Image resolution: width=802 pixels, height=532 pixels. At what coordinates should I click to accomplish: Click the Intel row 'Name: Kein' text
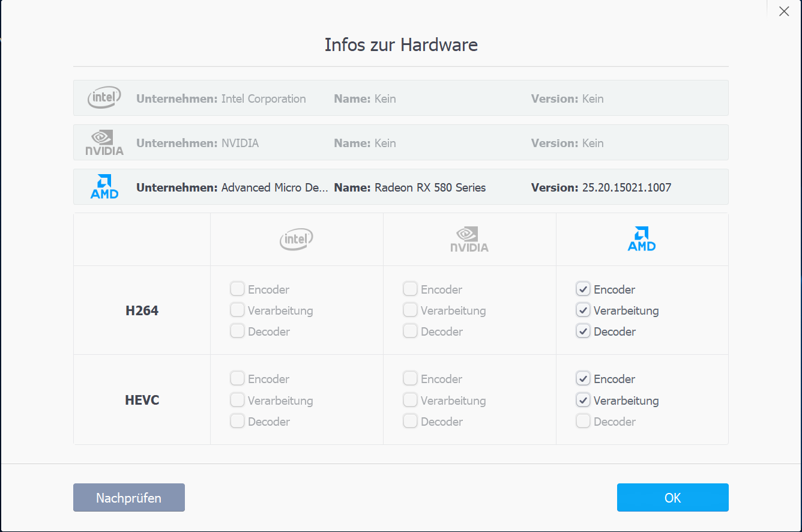point(365,98)
